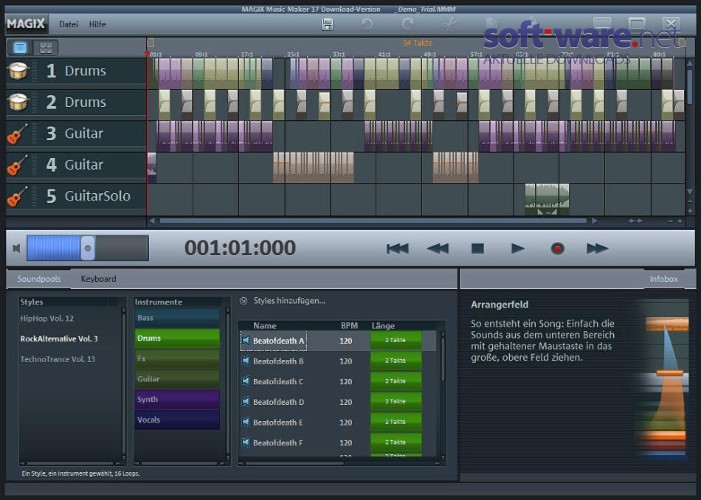Viewport: 701px width, 500px height.
Task: Select the Fx instrument
Action: click(x=177, y=359)
